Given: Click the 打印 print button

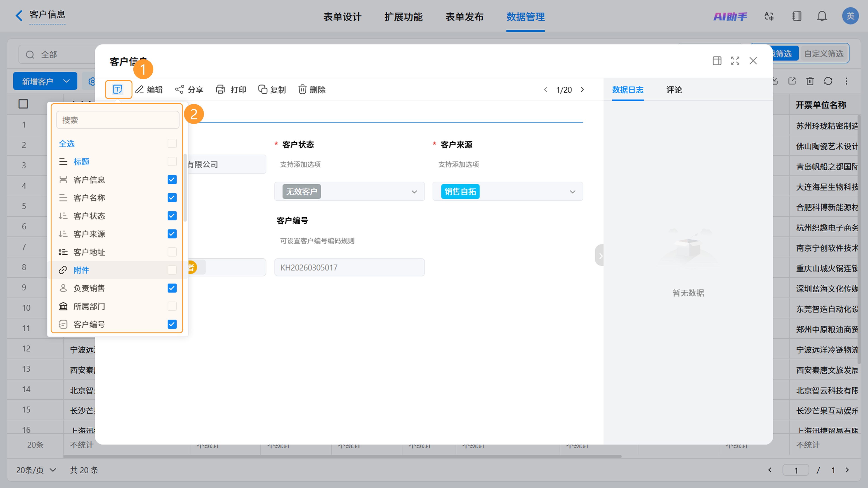Looking at the screenshot, I should coord(231,90).
